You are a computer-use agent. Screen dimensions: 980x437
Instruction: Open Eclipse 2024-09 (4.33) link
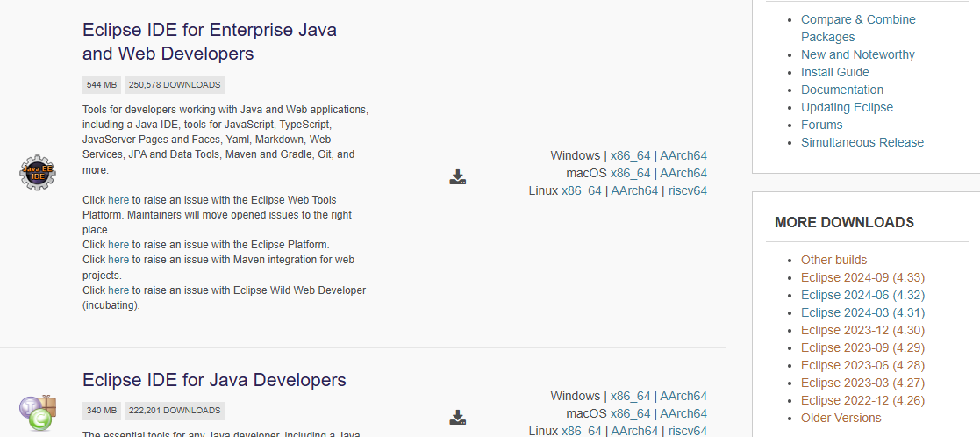[x=862, y=277]
